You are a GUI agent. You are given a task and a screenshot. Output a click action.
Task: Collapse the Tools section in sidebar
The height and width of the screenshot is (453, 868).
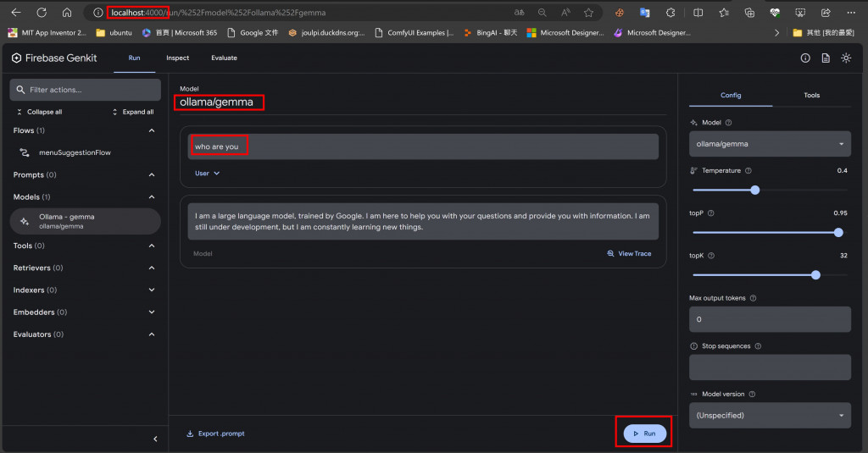point(152,246)
